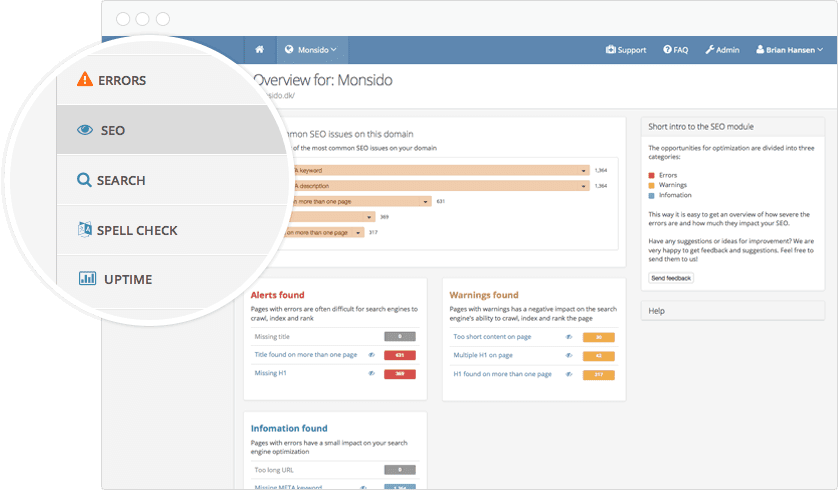Screen dimensions: 838x490
Task: Open the 'Missing H1' link
Action: click(270, 373)
